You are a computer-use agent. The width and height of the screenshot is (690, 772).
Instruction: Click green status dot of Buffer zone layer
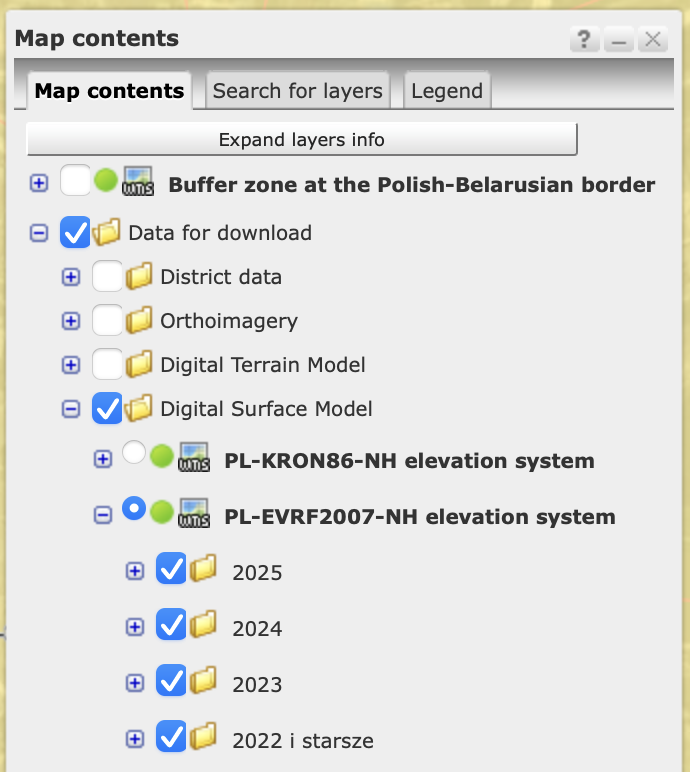pyautogui.click(x=106, y=180)
